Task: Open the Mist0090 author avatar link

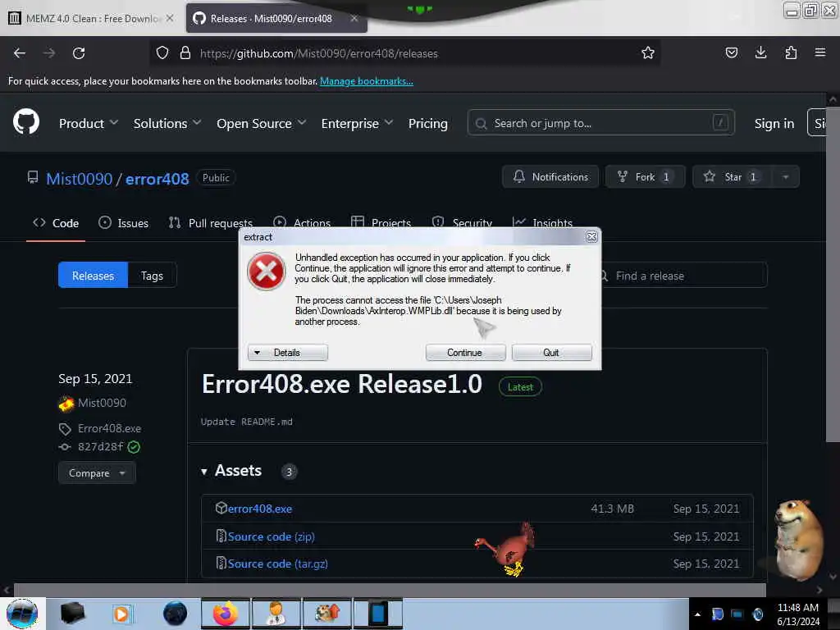Action: [66, 403]
